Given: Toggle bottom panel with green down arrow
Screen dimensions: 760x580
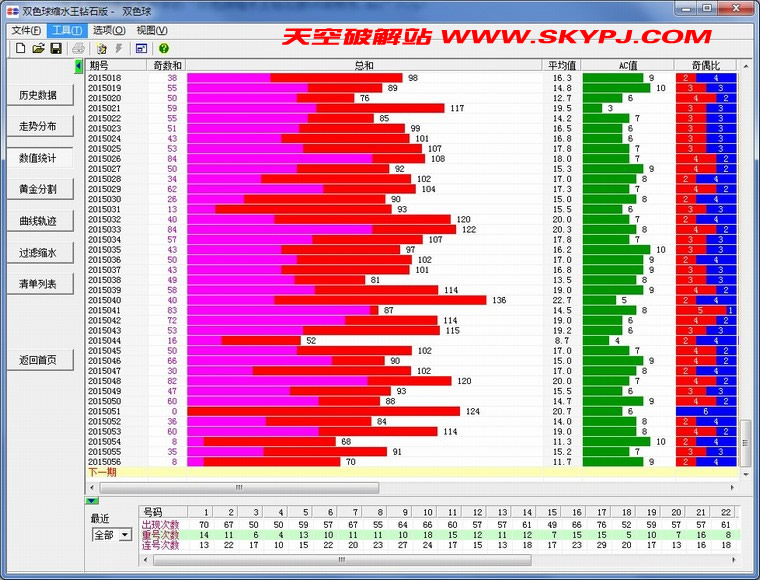Looking at the screenshot, I should 92,500.
